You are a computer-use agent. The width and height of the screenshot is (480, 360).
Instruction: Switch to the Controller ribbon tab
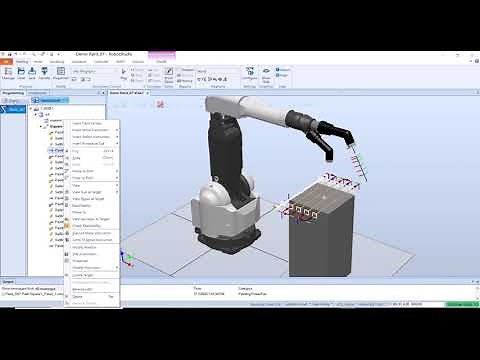[x=101, y=62]
